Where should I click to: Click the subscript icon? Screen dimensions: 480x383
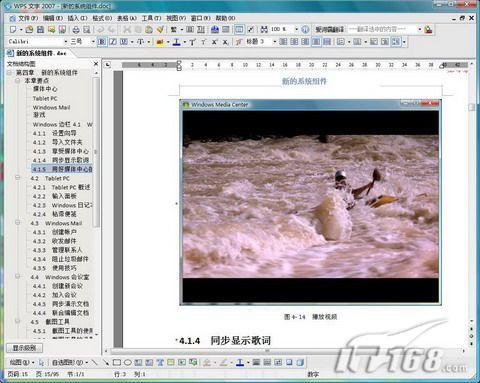[x=225, y=42]
